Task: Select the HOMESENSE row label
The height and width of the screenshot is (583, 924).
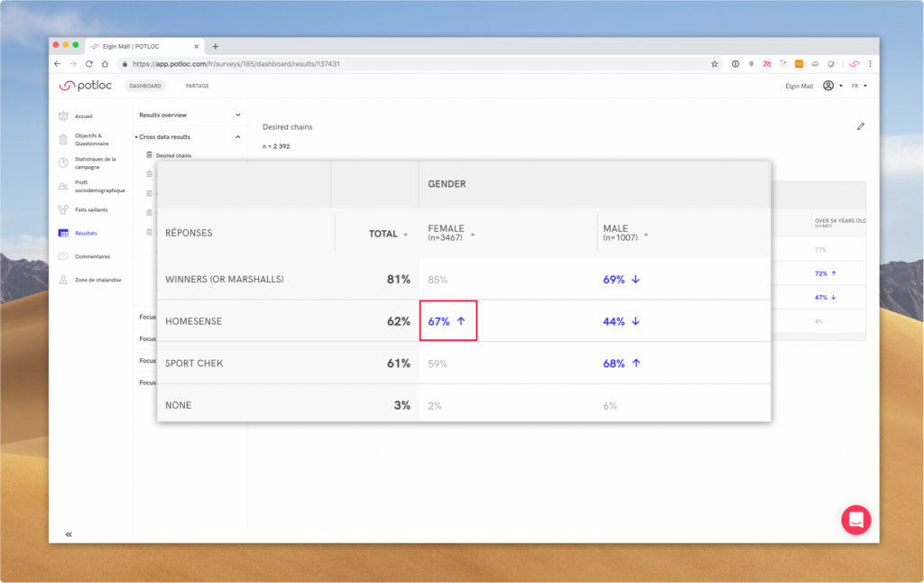Action: pyautogui.click(x=194, y=321)
